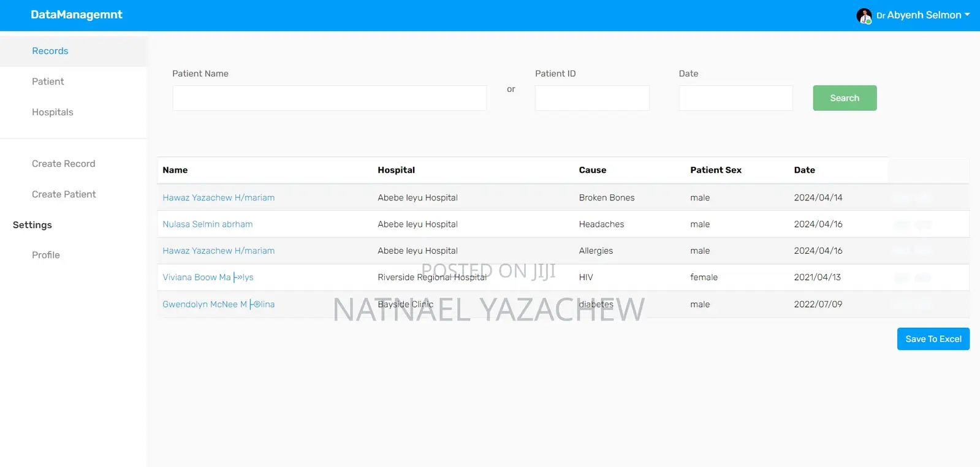Open the Records sidebar item

click(50, 51)
